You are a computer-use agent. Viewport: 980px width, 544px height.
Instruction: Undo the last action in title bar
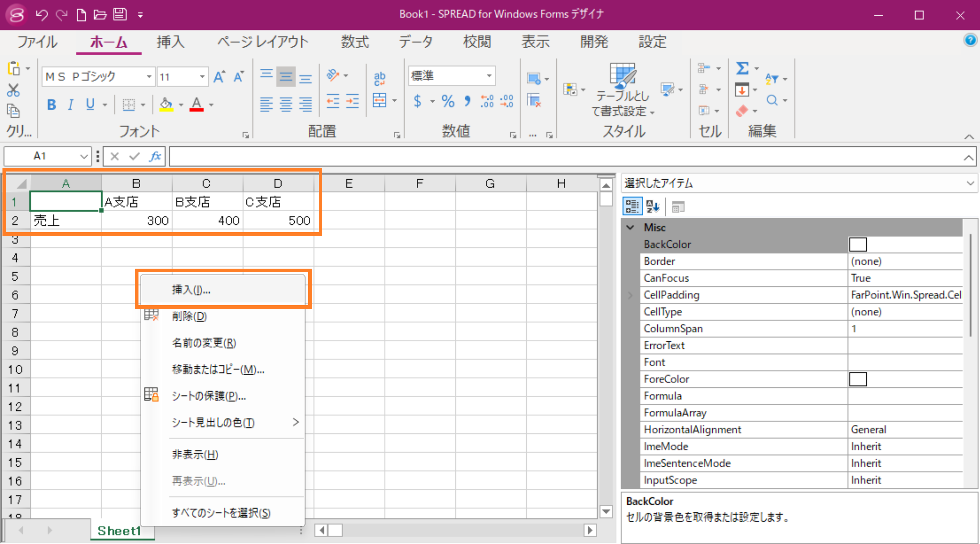click(x=41, y=15)
